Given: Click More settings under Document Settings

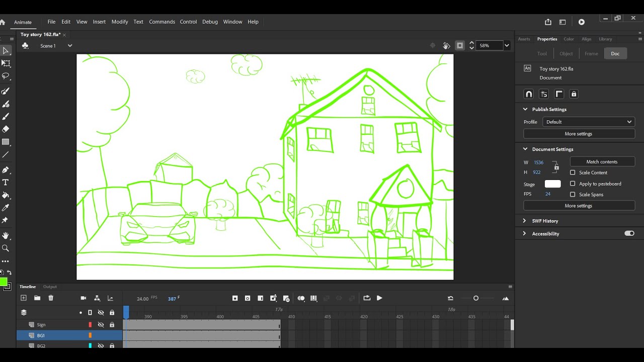Looking at the screenshot, I should pyautogui.click(x=579, y=206).
